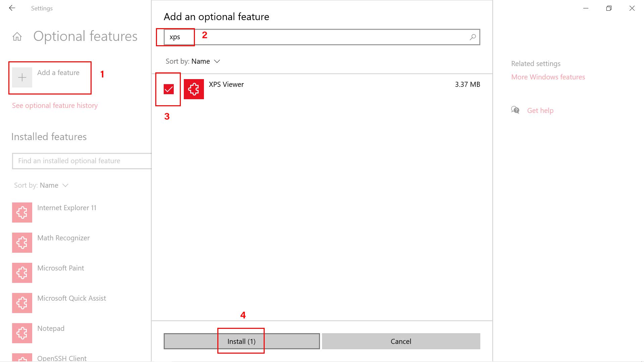This screenshot has height=362, width=644.
Task: Select Microsoft Quick Assist in installed list
Action: (x=71, y=298)
